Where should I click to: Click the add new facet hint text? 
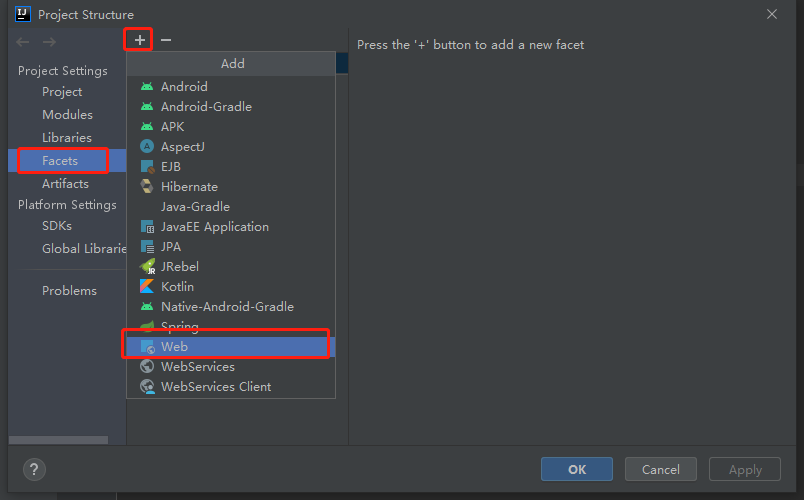pyautogui.click(x=470, y=45)
